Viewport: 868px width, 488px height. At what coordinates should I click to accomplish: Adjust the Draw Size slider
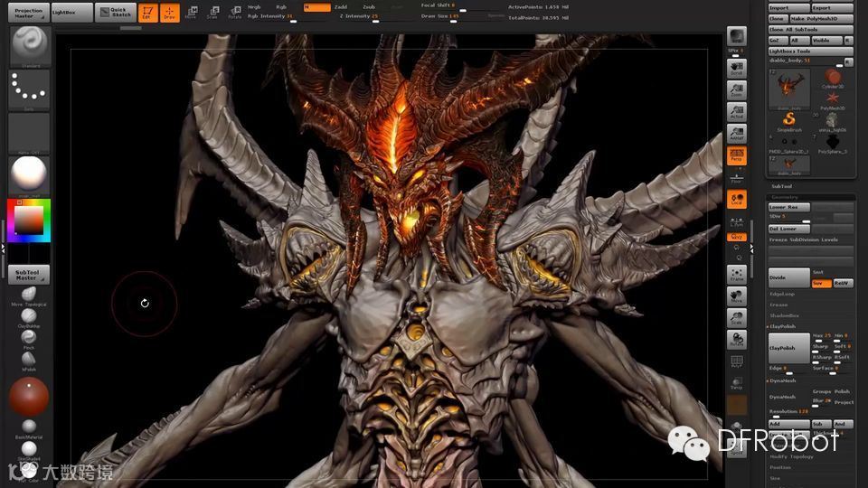(x=440, y=16)
